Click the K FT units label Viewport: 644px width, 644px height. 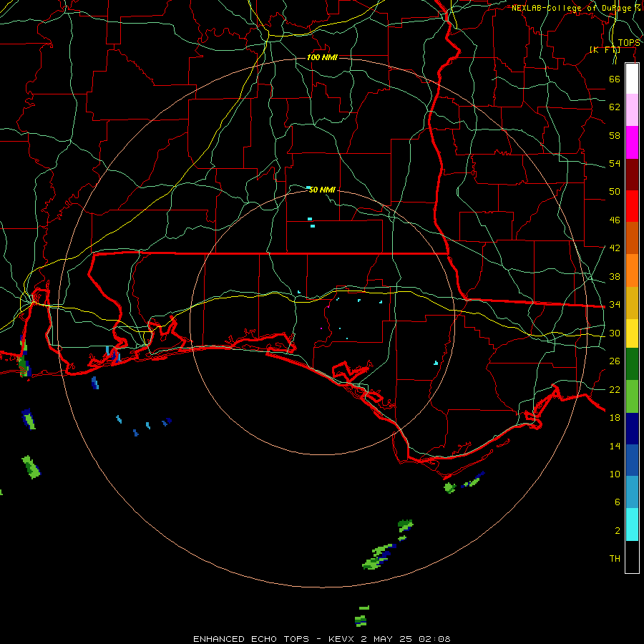click(605, 49)
